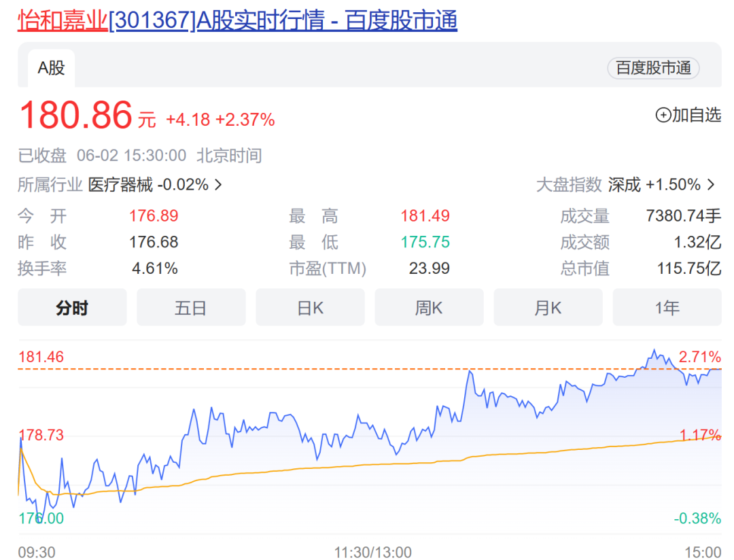This screenshot has height=560, width=734.
Task: Click the 2.71% chart axis label
Action: 700,357
